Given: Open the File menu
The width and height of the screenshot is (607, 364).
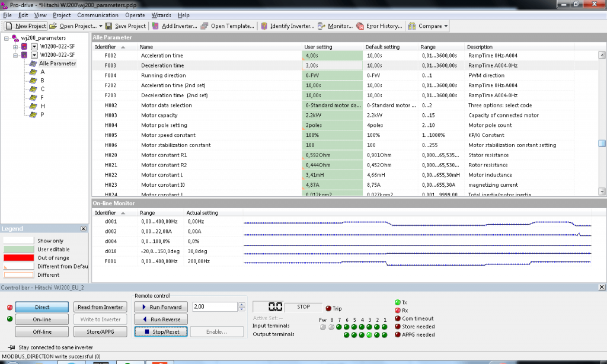Looking at the screenshot, I should 7,15.
